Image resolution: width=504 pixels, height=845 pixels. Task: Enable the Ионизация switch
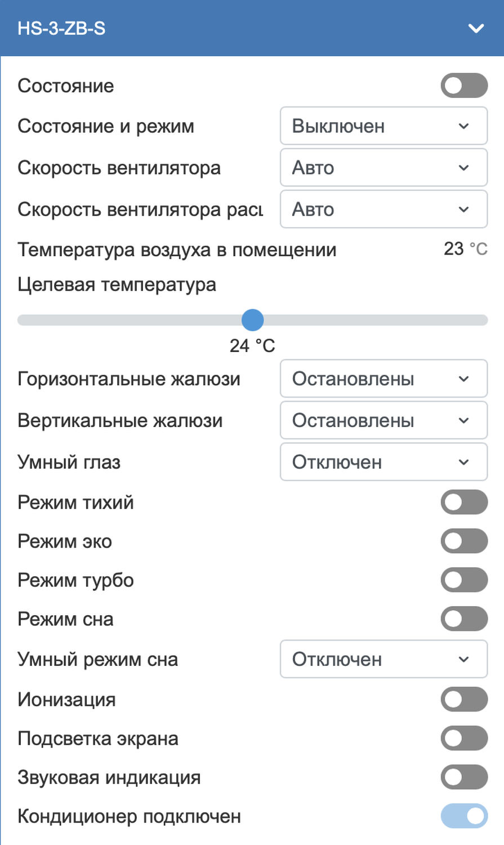pos(464,700)
